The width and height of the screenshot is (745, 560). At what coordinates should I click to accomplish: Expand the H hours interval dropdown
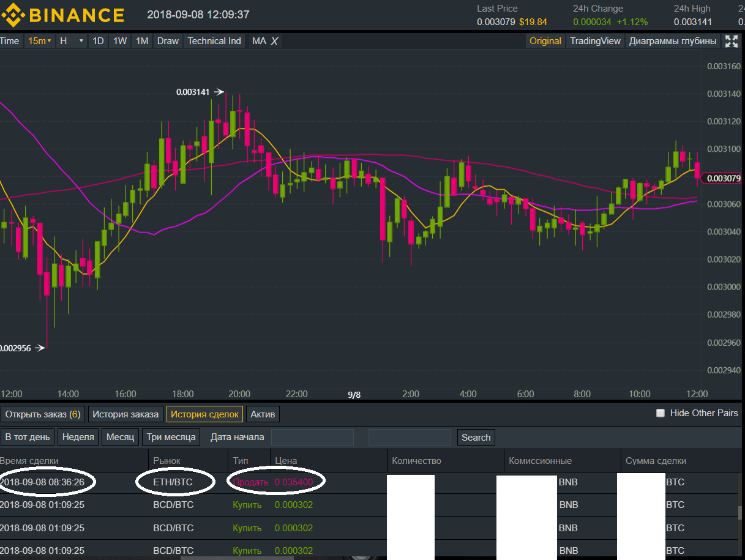(x=72, y=41)
